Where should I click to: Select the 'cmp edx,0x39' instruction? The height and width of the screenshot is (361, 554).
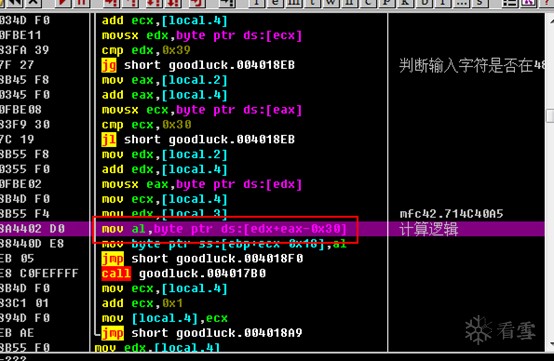146,50
